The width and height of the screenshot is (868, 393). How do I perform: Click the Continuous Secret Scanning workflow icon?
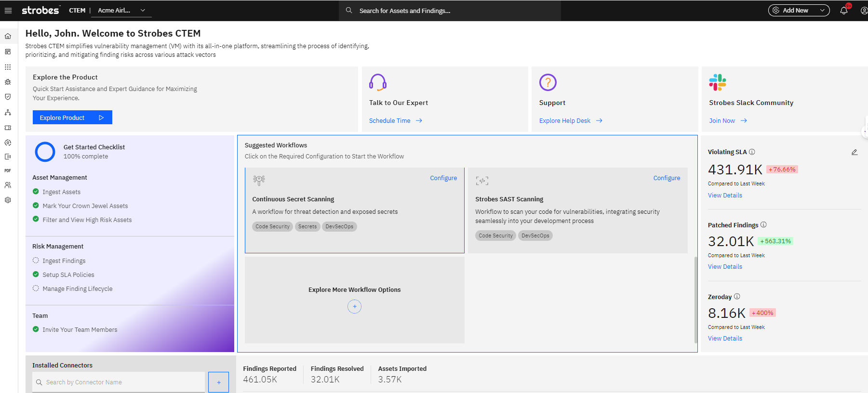pos(259,180)
